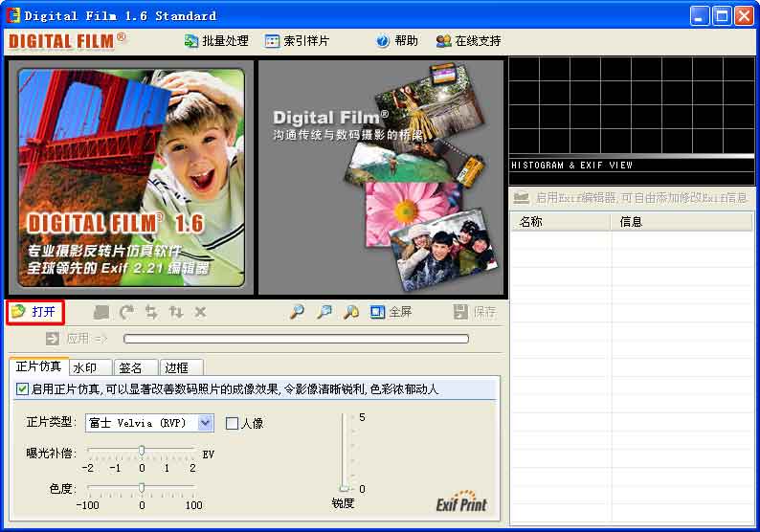Click the Digital Film 1.6 splash image
Screen dimensions: 760x532
(131, 178)
